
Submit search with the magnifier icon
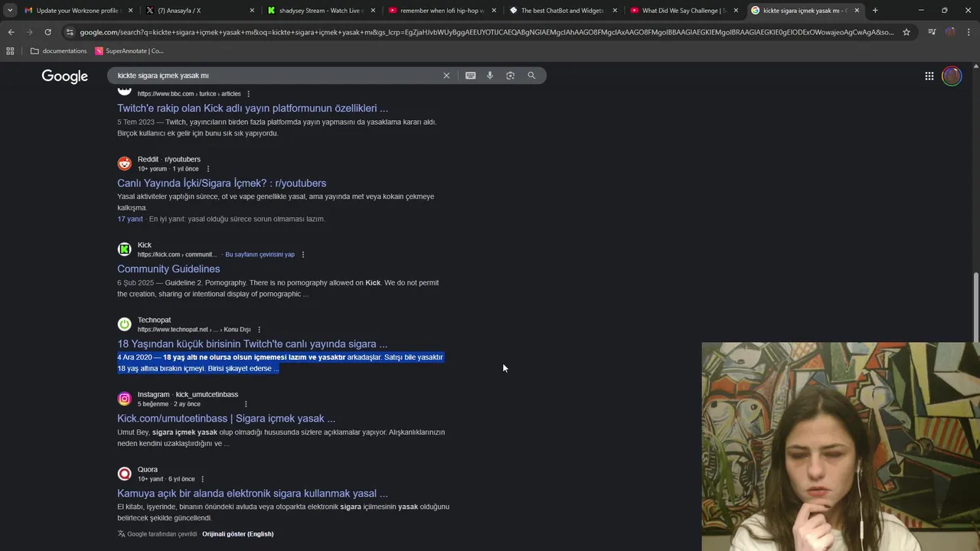pyautogui.click(x=531, y=76)
